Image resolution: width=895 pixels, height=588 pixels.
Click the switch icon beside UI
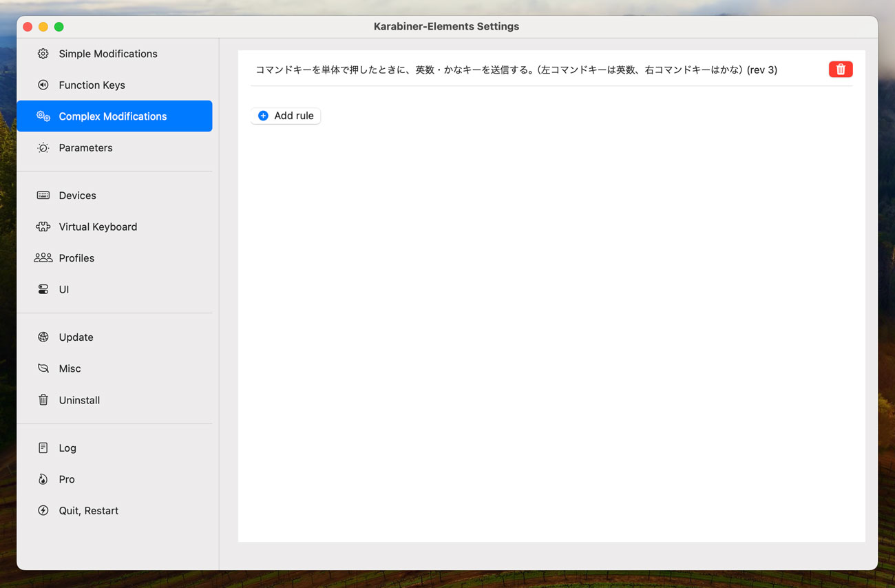pyautogui.click(x=43, y=289)
